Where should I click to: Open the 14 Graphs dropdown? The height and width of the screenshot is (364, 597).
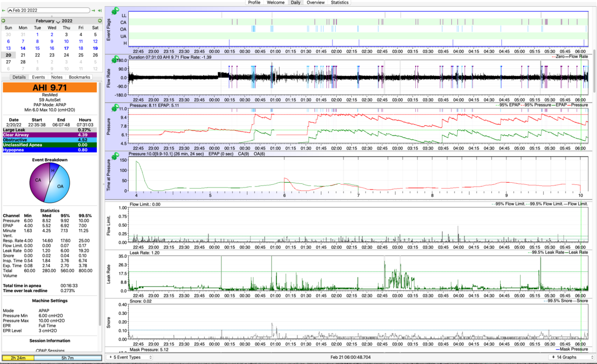point(572,357)
